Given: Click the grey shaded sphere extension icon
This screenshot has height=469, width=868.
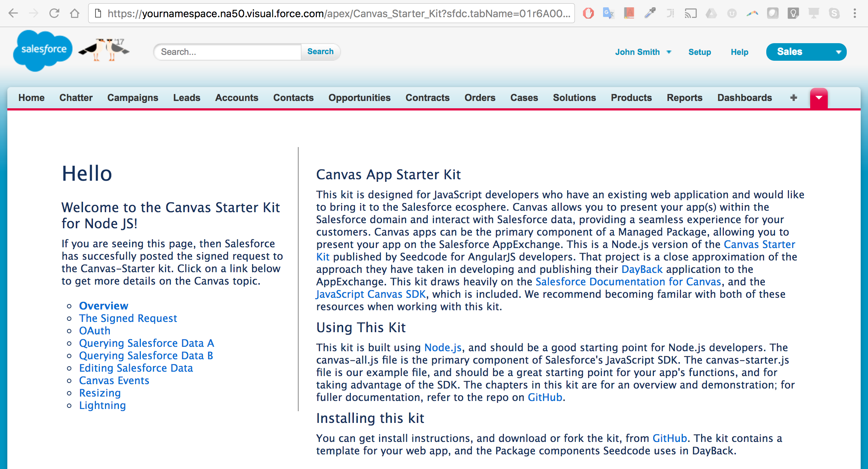Looking at the screenshot, I should click(772, 14).
